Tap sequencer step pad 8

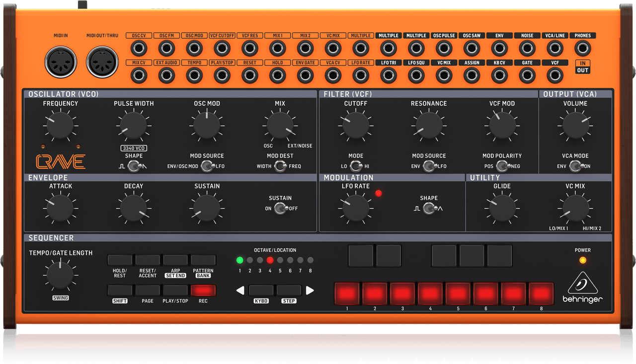tap(541, 293)
